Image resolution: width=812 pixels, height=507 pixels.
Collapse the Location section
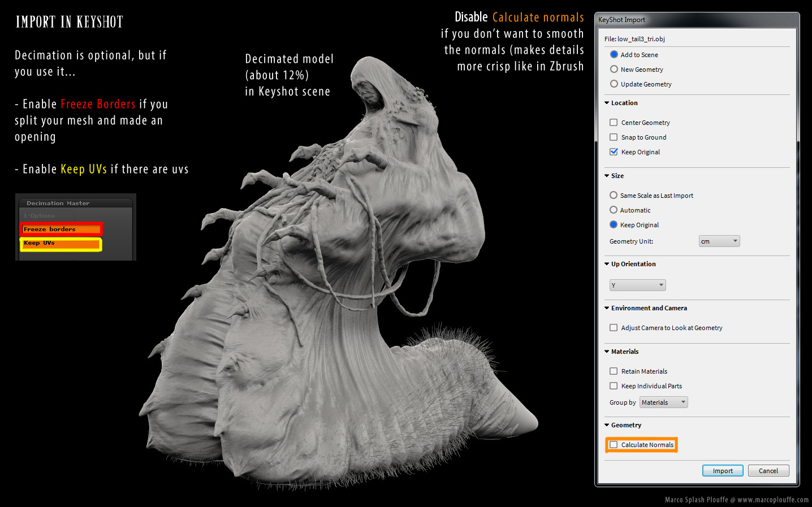(x=607, y=103)
